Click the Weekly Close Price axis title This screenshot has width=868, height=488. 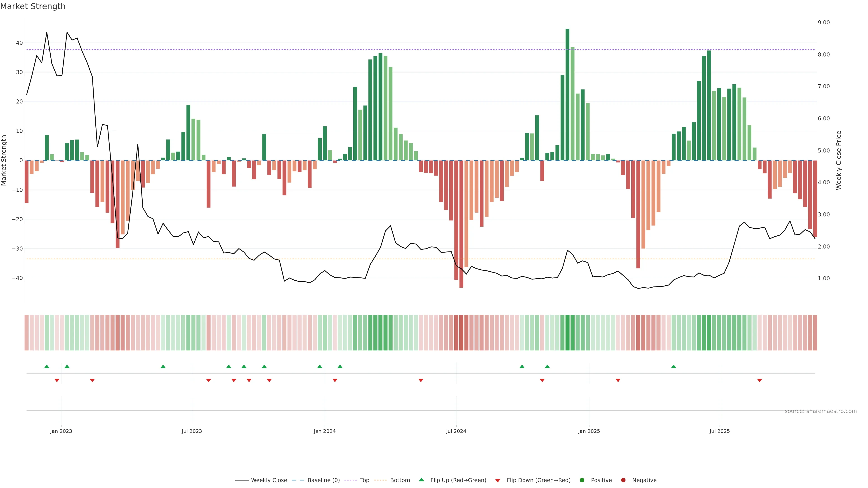point(839,160)
